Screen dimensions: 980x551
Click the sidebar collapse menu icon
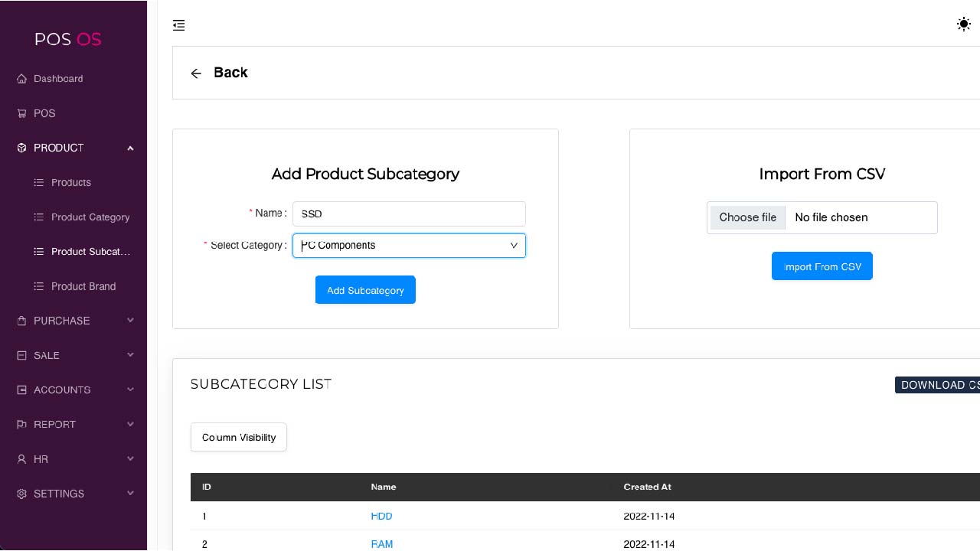click(179, 25)
